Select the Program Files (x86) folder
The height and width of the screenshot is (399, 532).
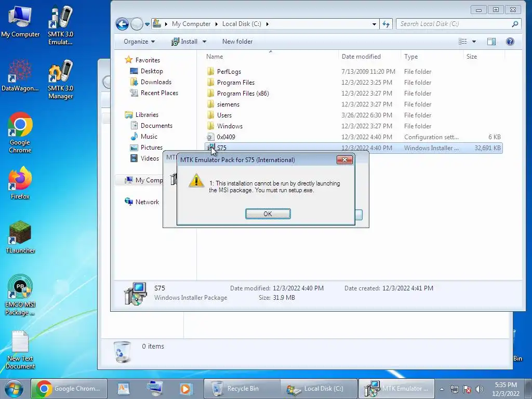pyautogui.click(x=353, y=94)
